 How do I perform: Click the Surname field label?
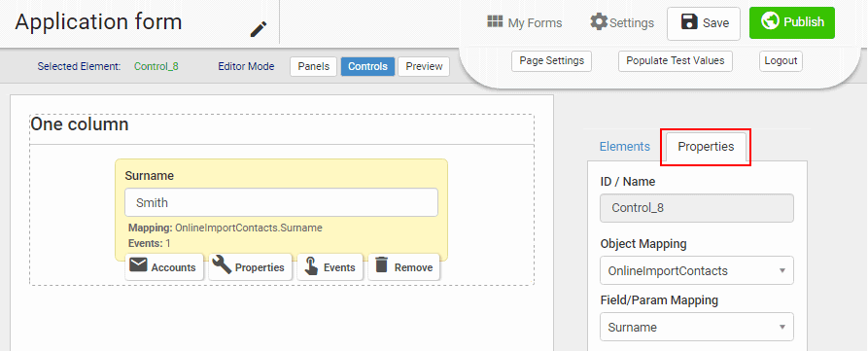149,175
